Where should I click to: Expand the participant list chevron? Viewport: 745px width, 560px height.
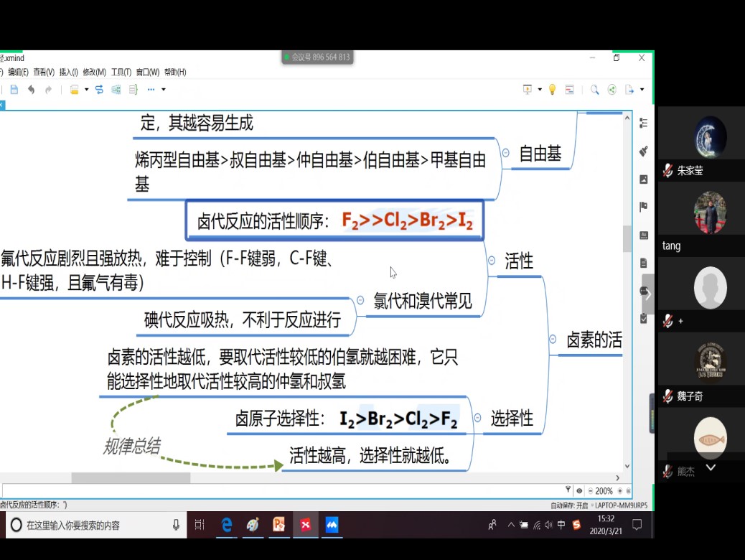coord(711,467)
